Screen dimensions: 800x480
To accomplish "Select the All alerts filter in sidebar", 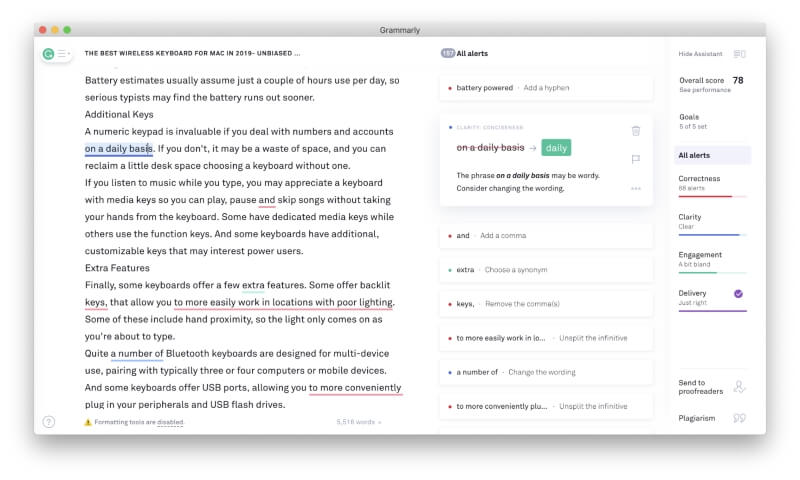I will pos(712,155).
